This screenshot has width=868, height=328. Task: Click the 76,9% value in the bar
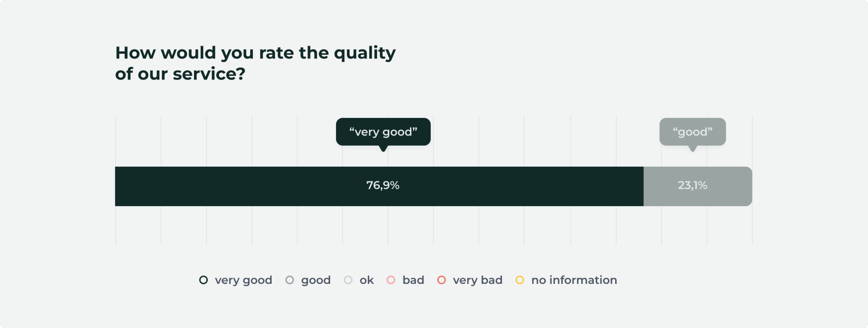383,185
